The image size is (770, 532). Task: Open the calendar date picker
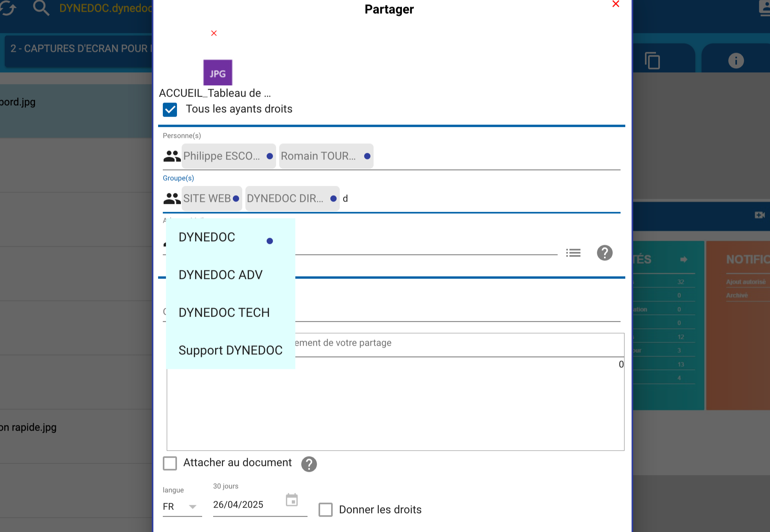coord(292,500)
